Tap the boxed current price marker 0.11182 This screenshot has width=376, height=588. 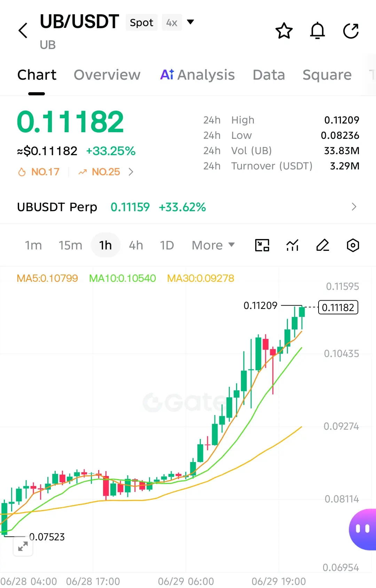(x=338, y=307)
